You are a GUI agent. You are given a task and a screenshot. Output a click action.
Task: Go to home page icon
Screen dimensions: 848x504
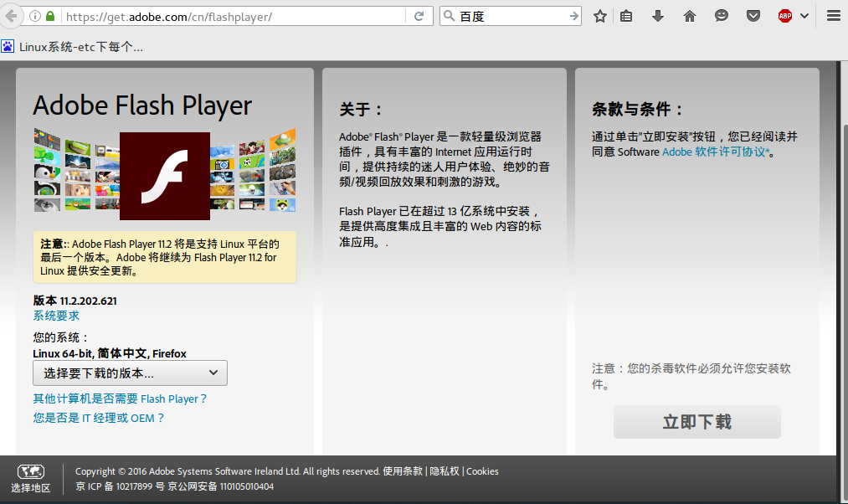tap(690, 16)
